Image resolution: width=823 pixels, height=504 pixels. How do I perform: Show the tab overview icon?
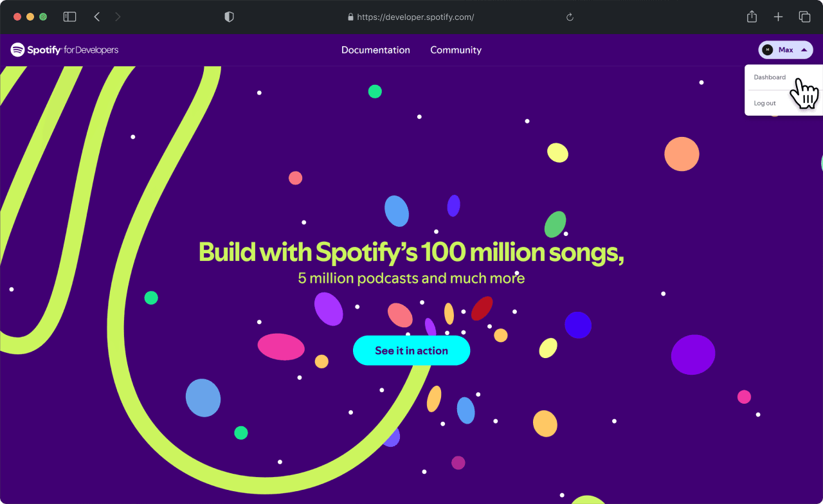pos(804,17)
